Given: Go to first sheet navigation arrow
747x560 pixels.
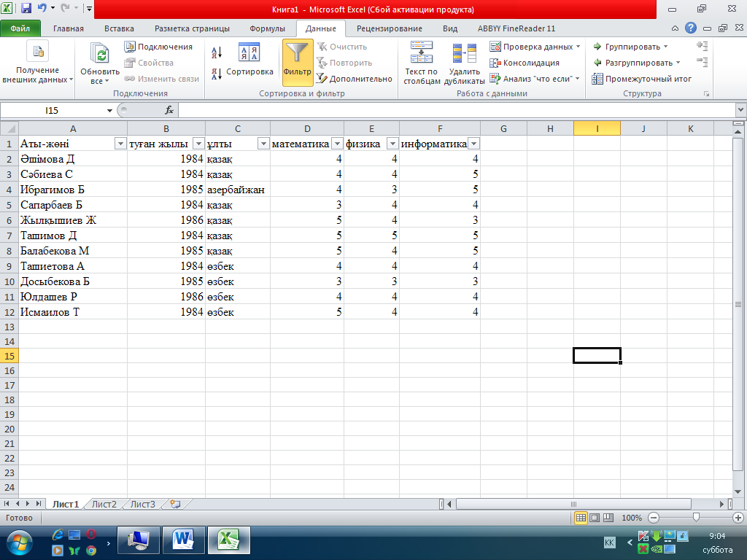Looking at the screenshot, I should pyautogui.click(x=7, y=504).
